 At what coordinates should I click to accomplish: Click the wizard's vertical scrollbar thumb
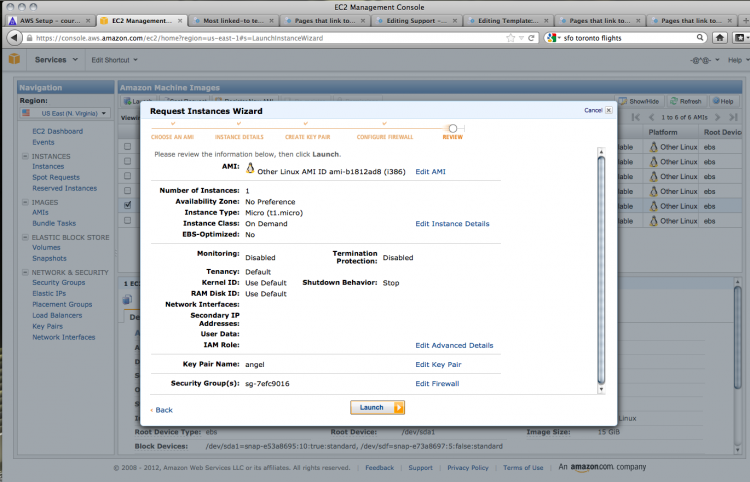[601, 270]
